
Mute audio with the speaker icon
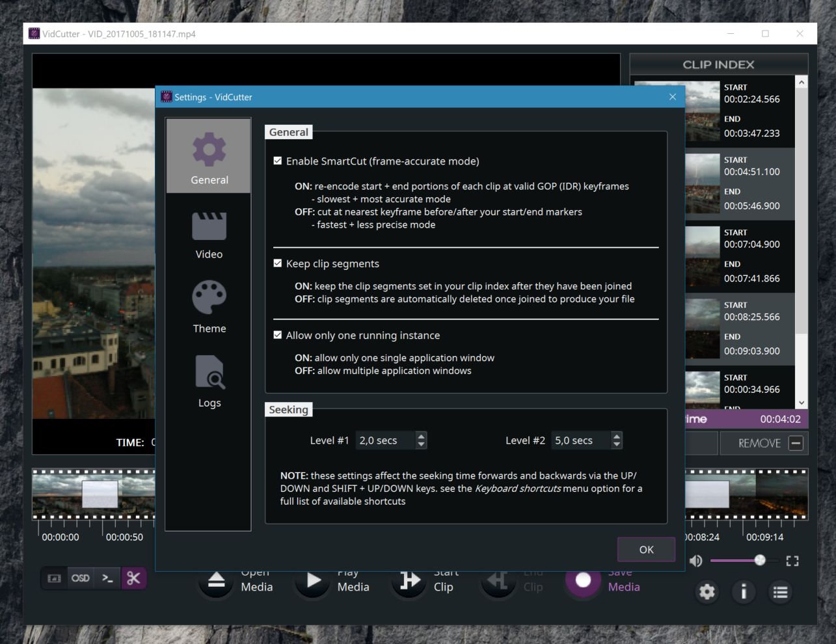tap(696, 561)
